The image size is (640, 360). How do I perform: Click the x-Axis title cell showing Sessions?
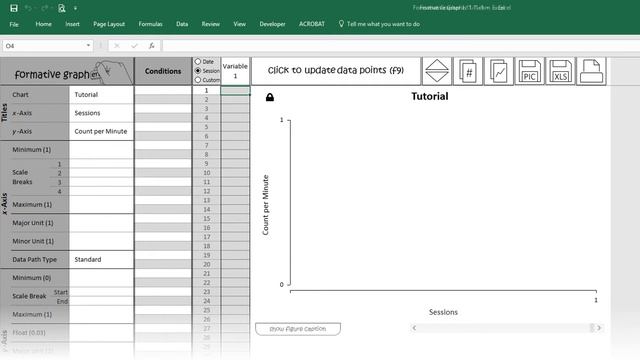[x=101, y=113]
